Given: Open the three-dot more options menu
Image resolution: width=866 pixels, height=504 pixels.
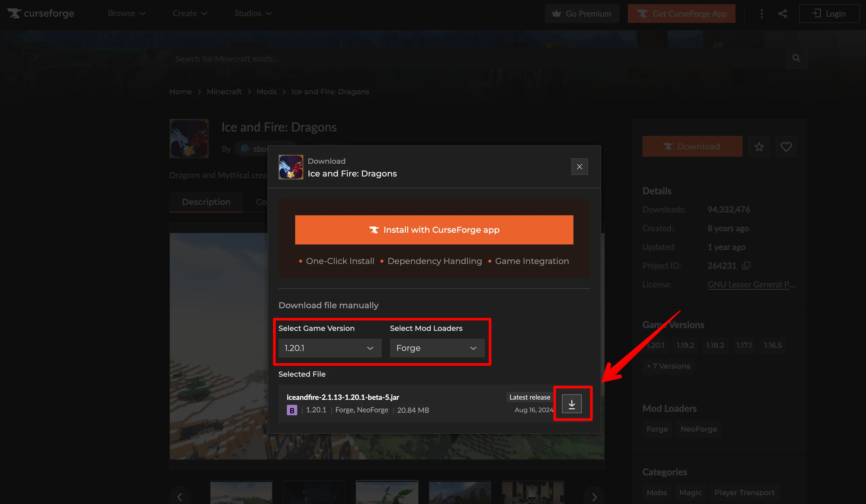Looking at the screenshot, I should (x=762, y=13).
